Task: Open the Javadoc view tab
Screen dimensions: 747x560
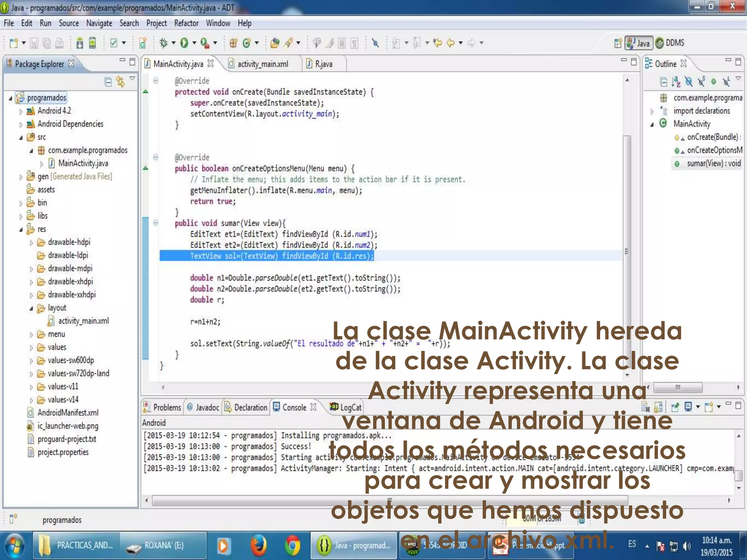Action: 203,407
